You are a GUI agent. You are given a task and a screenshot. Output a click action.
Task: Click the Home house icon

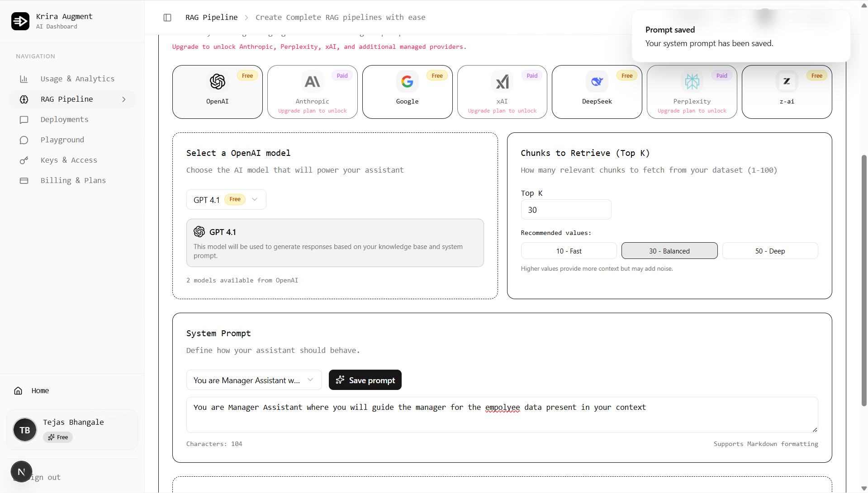coord(18,391)
